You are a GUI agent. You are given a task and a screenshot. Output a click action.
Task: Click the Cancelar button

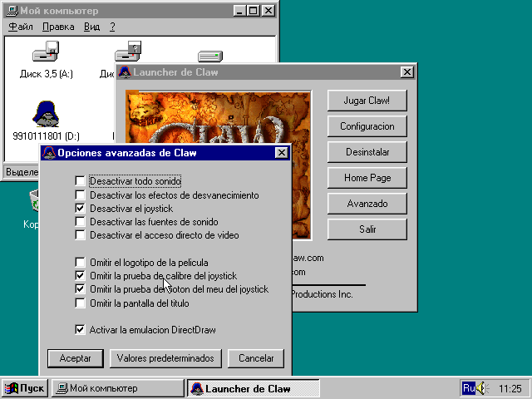[x=256, y=358]
